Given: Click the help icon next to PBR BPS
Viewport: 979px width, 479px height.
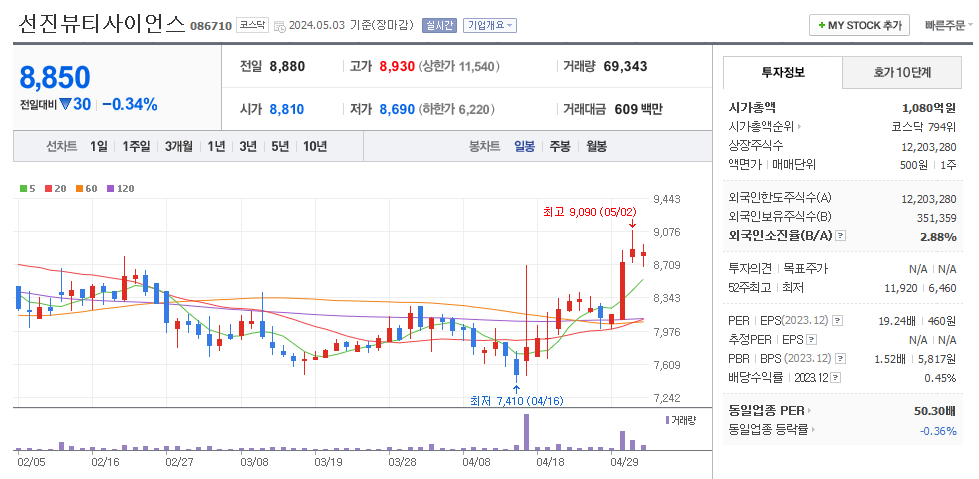Looking at the screenshot, I should tap(842, 358).
